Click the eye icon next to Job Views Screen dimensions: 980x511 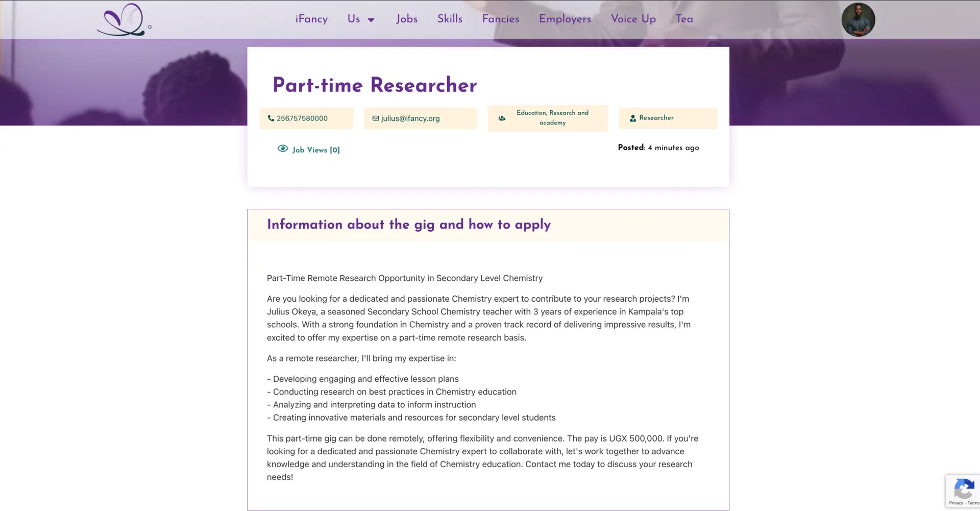[x=283, y=149]
